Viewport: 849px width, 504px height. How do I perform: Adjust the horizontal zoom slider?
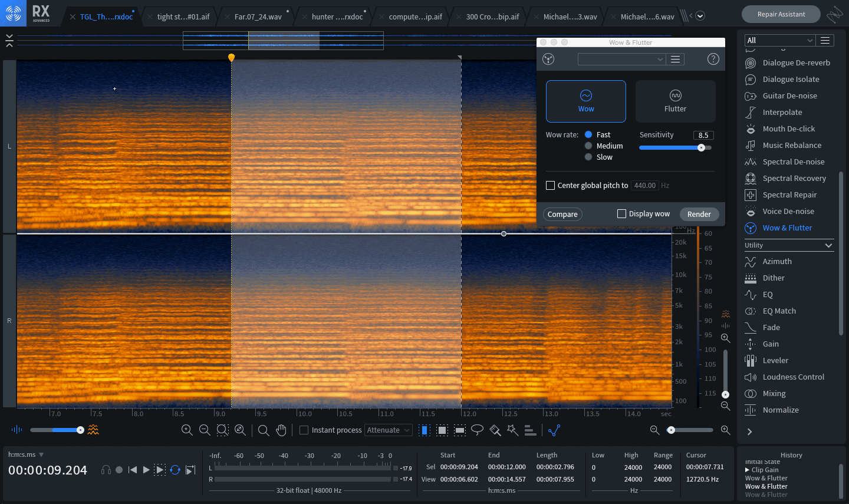[x=690, y=430]
